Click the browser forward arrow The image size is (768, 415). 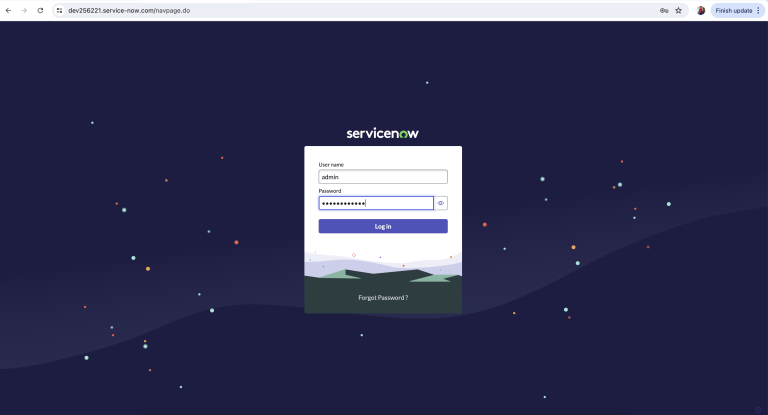click(x=24, y=10)
